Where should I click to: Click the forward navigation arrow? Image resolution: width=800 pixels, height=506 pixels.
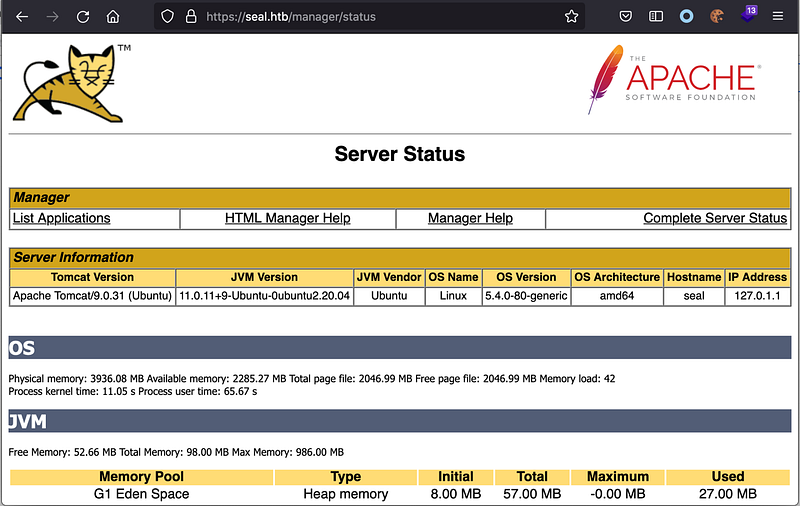coord(52,17)
